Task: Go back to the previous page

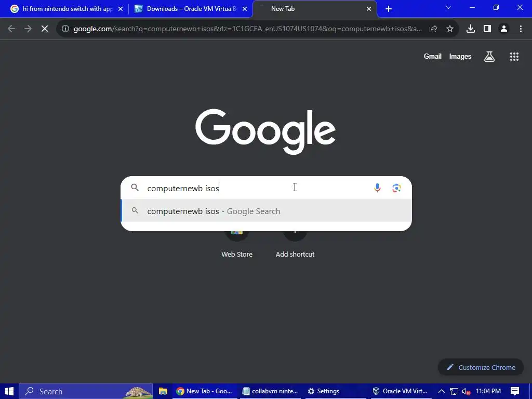Action: [x=11, y=29]
